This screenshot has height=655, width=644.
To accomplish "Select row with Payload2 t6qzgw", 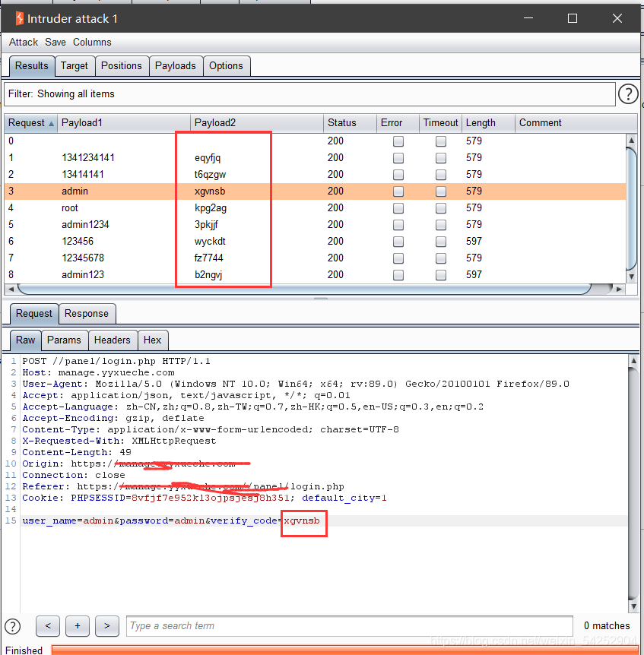I will (x=315, y=175).
